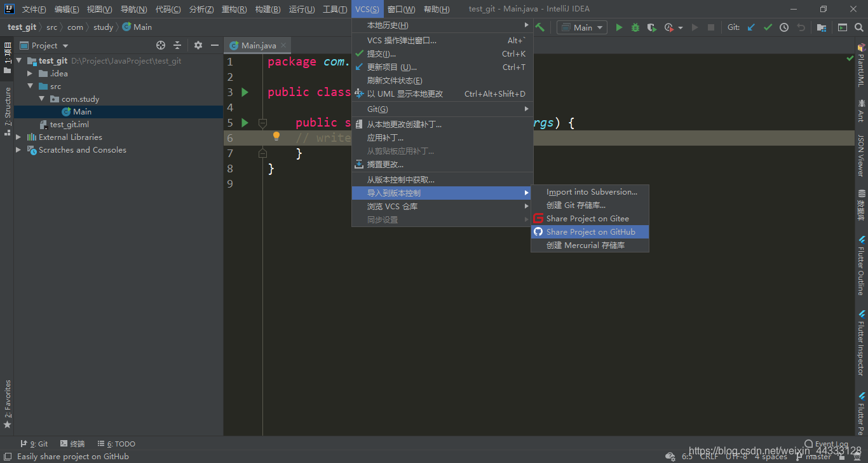Click collapse all icon in Project panel
Image resolution: width=868 pixels, height=463 pixels.
coord(177,45)
